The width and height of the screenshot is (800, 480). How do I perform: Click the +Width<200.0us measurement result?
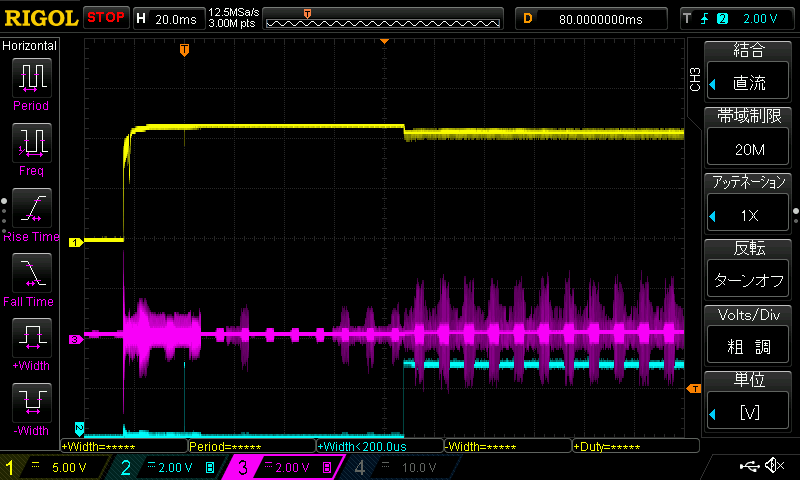(x=380, y=447)
